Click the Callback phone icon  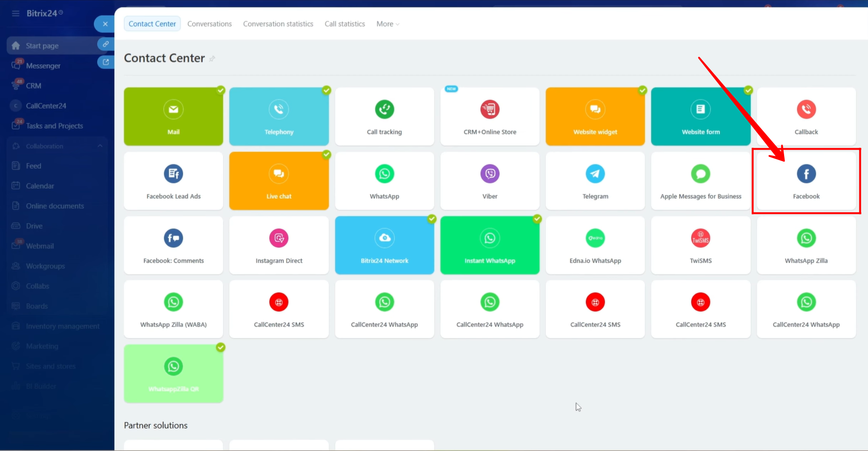[x=806, y=109]
